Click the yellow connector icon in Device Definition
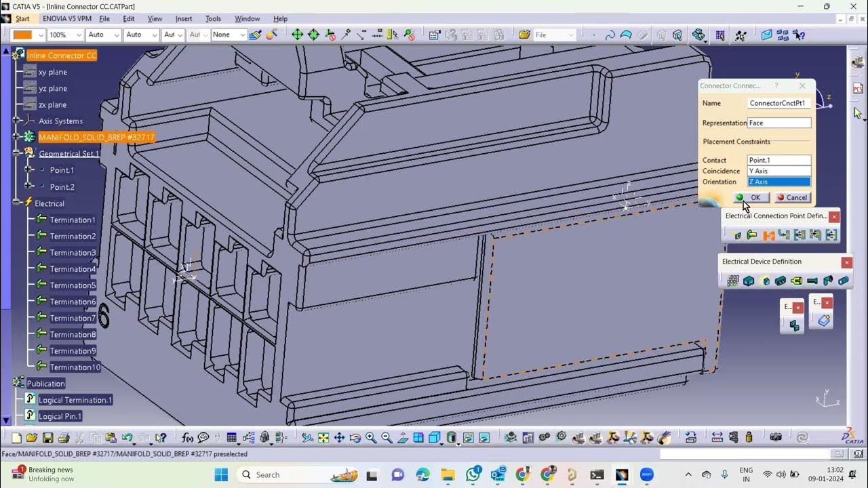Screen dimensions: 868x488 click(x=797, y=280)
